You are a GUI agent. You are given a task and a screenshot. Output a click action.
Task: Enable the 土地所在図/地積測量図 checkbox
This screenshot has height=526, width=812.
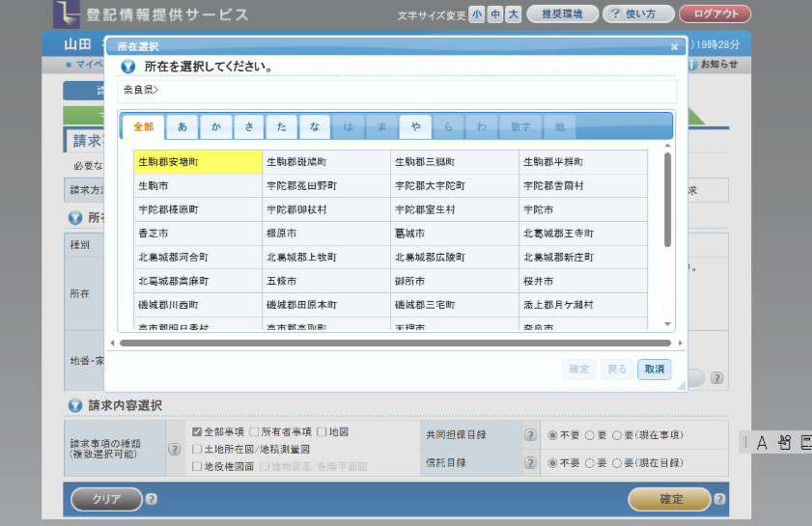pos(197,449)
